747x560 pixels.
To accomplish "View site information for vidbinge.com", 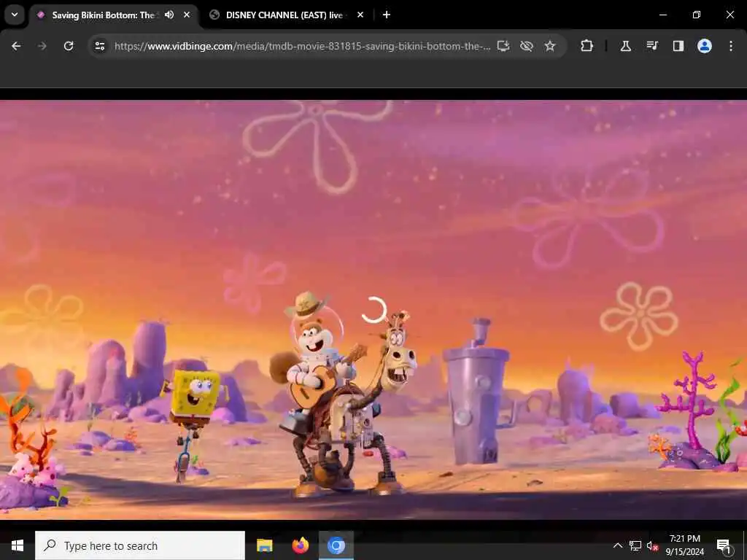I will (x=99, y=46).
